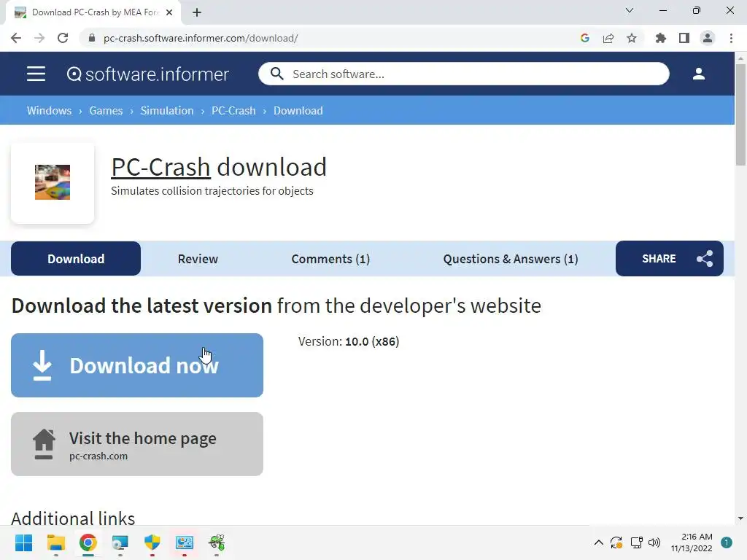Open Chrome three-dot menu

pos(731,38)
